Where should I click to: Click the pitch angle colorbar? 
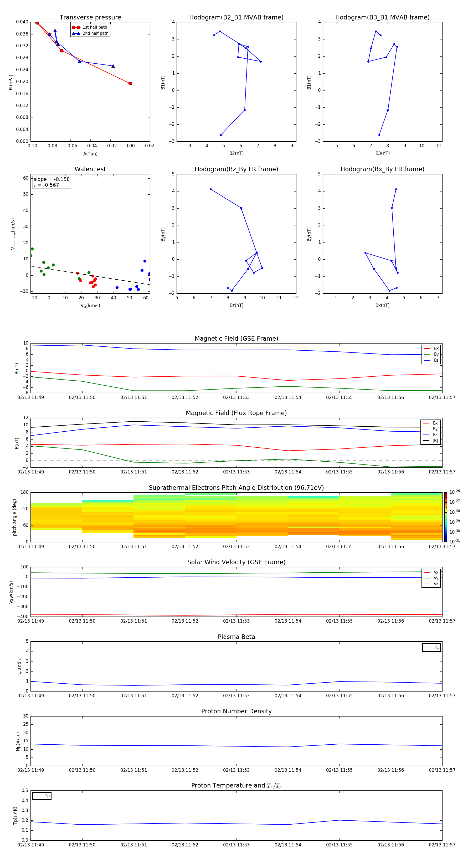coord(446,517)
